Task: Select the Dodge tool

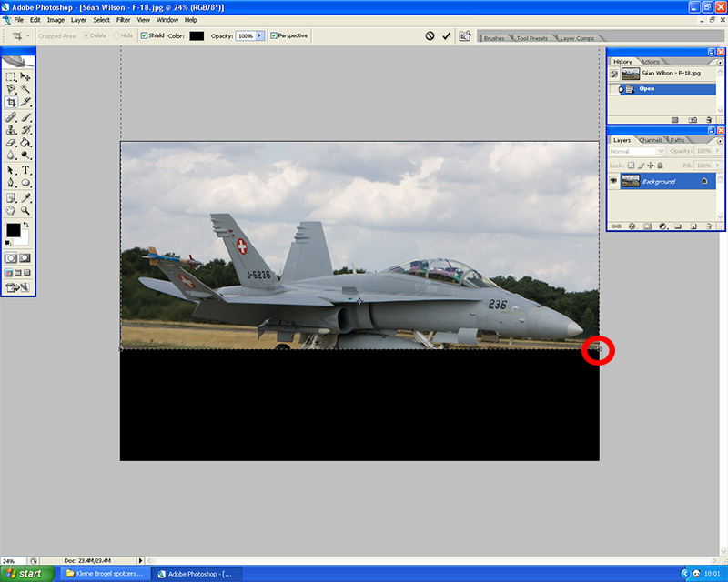Action: (x=25, y=156)
